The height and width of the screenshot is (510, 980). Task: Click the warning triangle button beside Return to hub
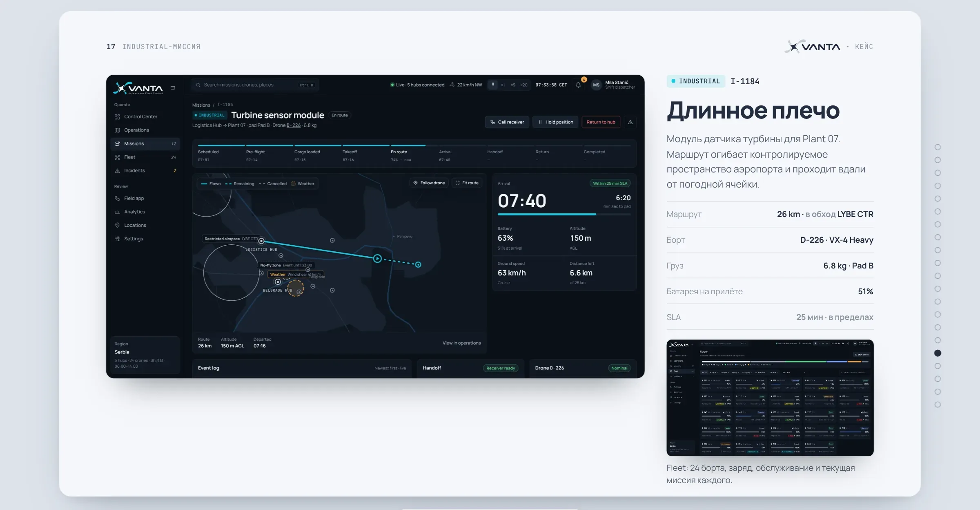pos(630,122)
